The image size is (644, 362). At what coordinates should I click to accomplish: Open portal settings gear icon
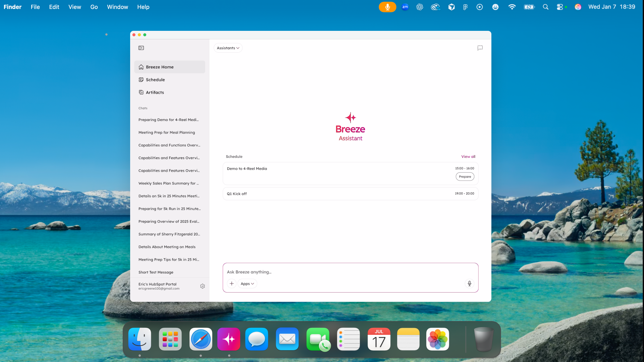tap(203, 286)
